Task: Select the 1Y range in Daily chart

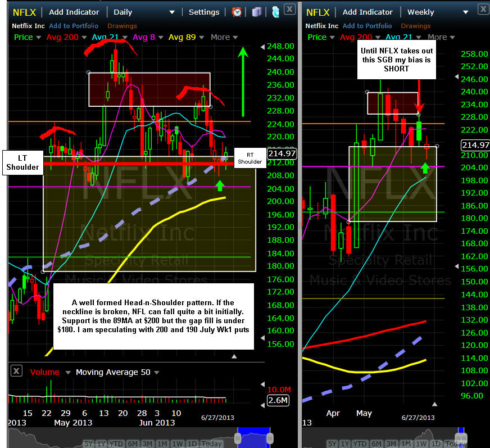Action: 102,444
